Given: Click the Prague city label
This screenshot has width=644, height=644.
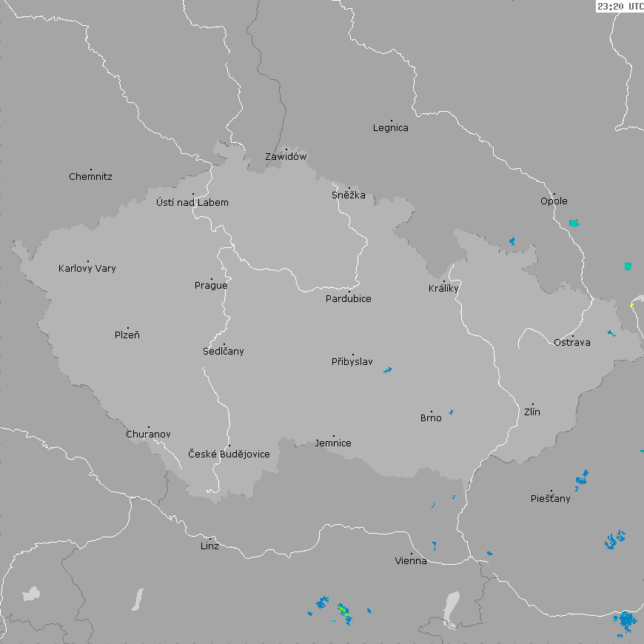Looking at the screenshot, I should pyautogui.click(x=211, y=286).
